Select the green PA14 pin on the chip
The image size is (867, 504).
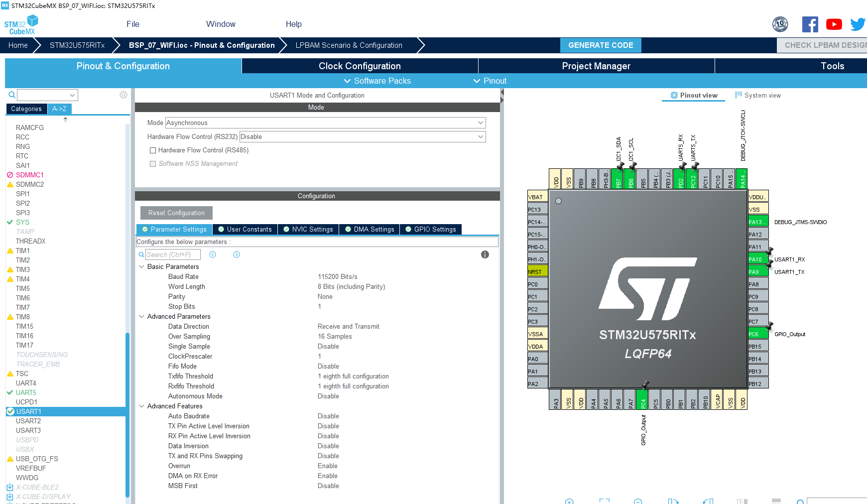[743, 179]
